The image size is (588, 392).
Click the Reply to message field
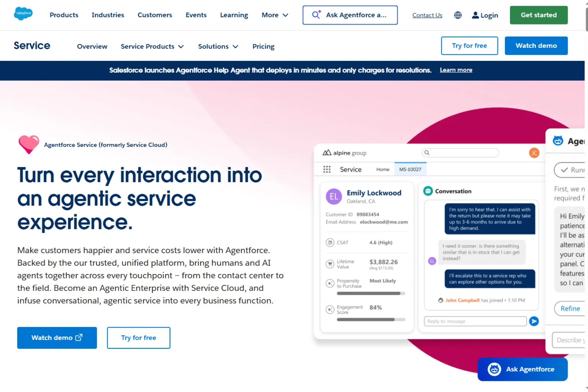tap(475, 321)
